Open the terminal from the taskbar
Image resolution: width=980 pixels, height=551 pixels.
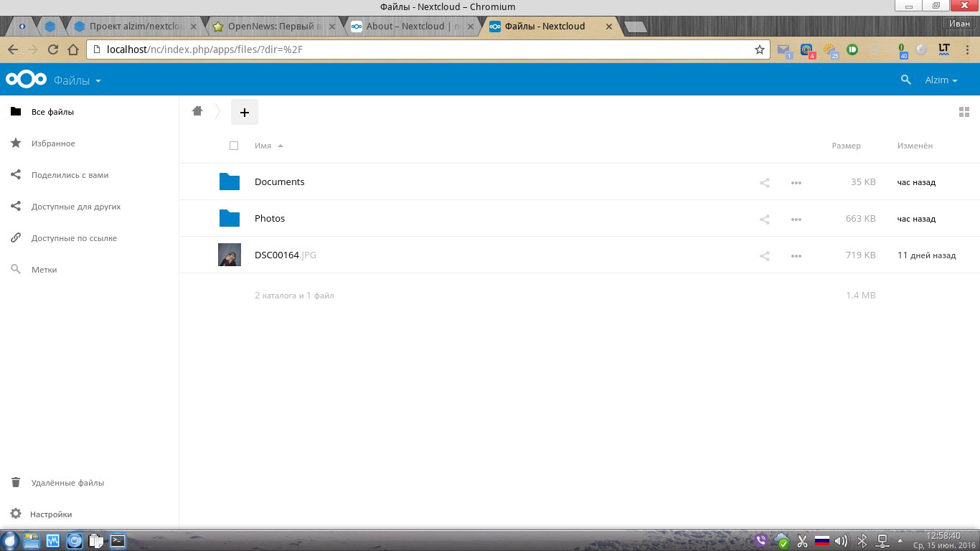click(118, 541)
